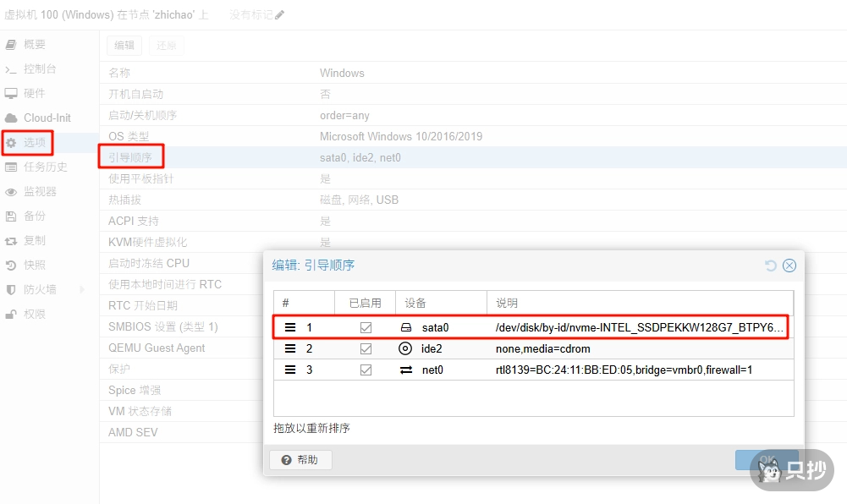This screenshot has height=504, width=847.
Task: Click the reset icon in boot order dialog
Action: point(771,266)
